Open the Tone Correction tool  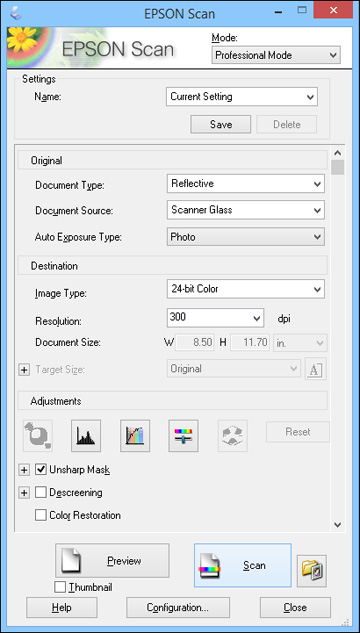[135, 436]
